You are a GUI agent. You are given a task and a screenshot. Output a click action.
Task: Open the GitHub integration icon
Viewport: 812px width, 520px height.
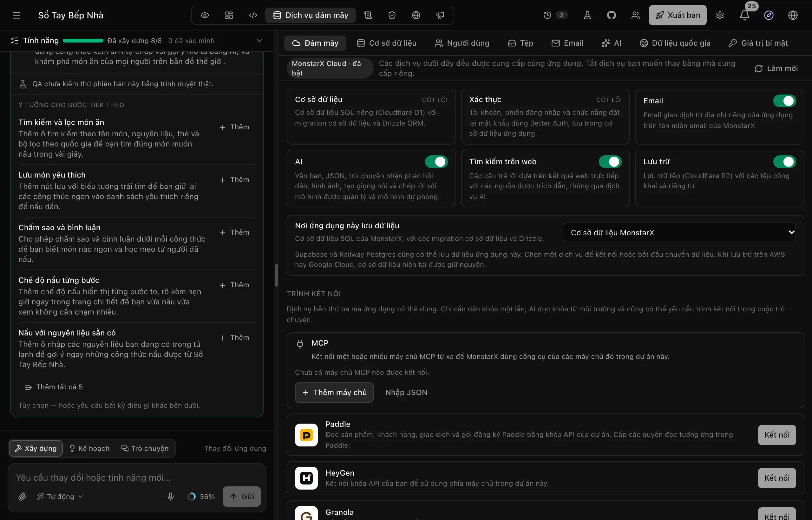611,15
